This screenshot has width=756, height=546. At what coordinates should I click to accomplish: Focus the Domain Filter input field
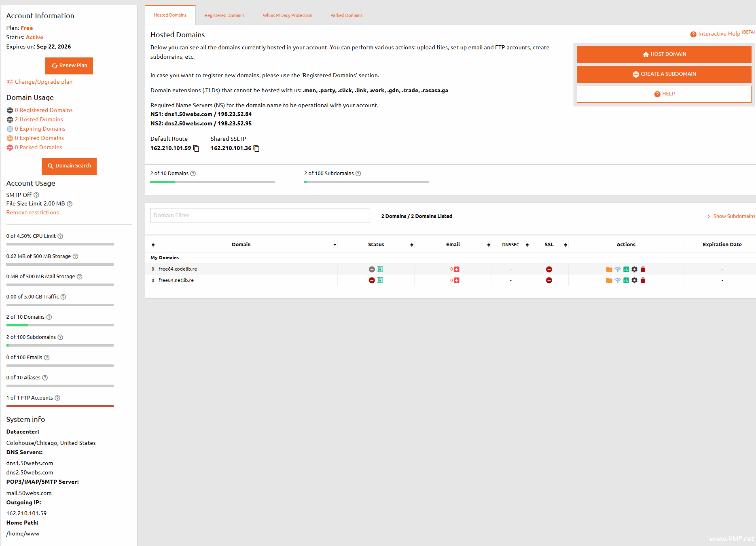(x=260, y=215)
